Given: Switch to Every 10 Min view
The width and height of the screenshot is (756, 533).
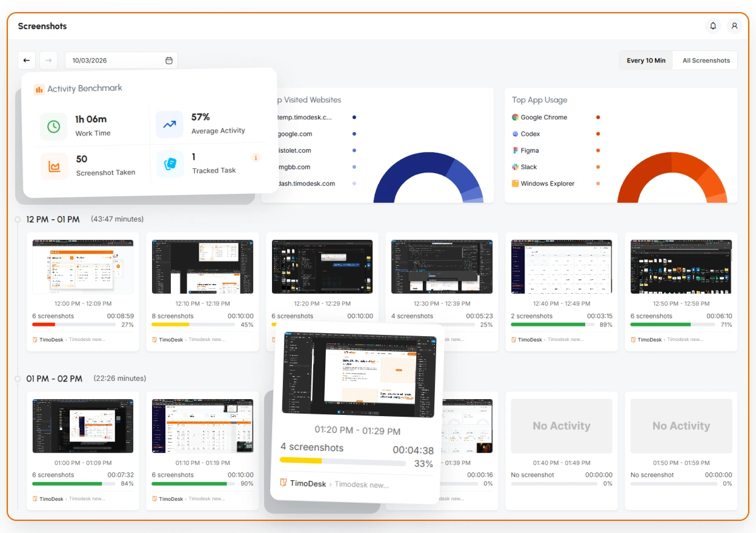Looking at the screenshot, I should (x=646, y=61).
